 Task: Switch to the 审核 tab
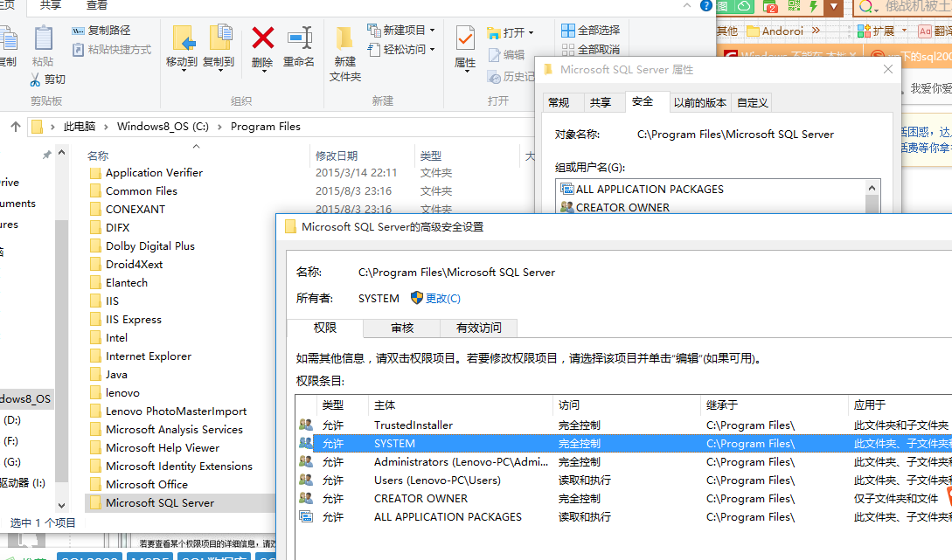click(402, 328)
